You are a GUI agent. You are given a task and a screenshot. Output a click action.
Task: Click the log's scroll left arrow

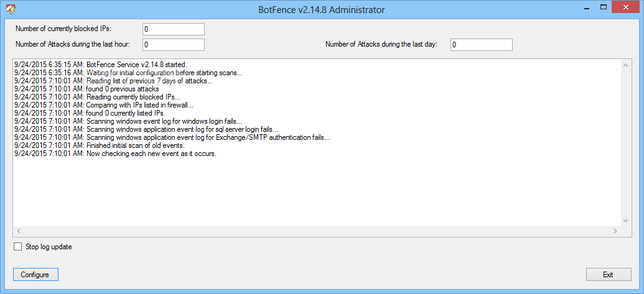tap(18, 231)
